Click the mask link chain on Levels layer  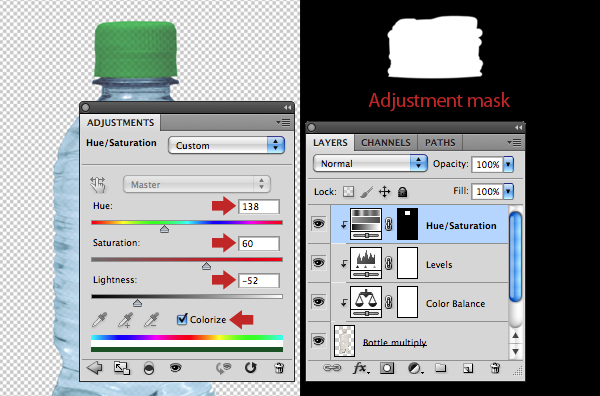coord(389,263)
